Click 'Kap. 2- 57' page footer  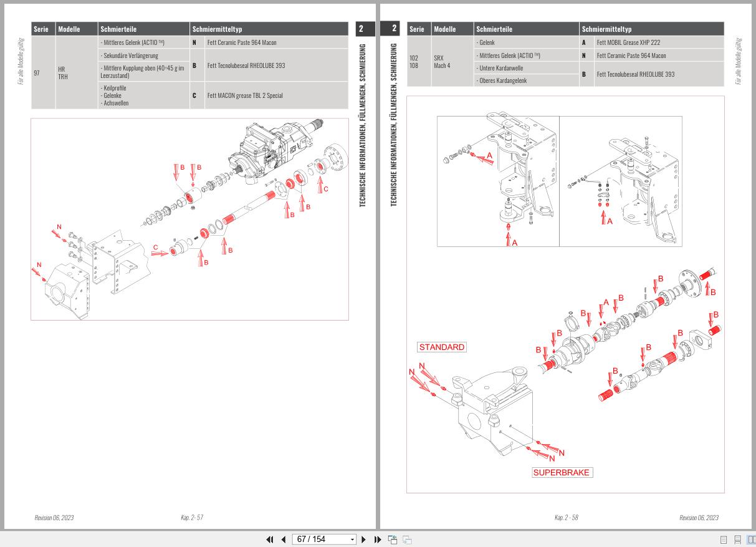click(x=192, y=517)
